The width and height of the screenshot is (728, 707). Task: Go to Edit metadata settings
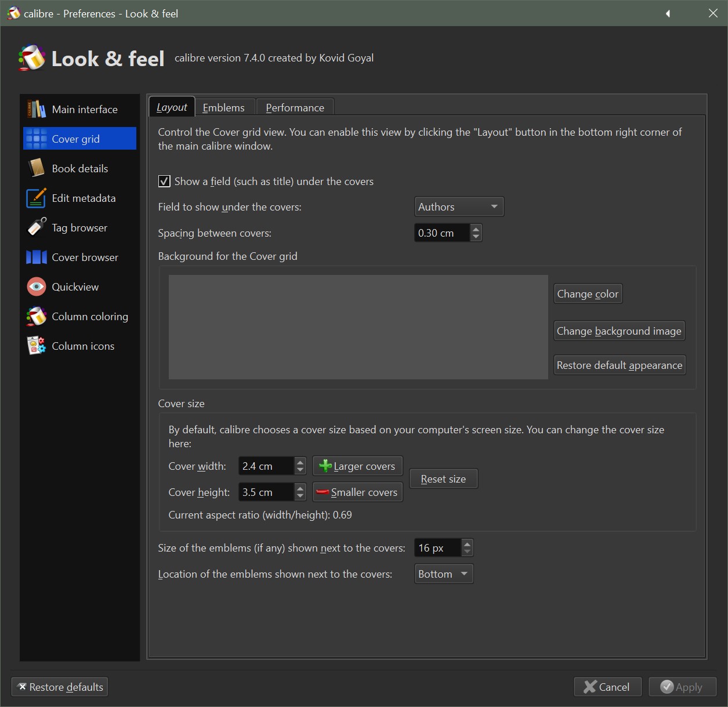point(80,198)
